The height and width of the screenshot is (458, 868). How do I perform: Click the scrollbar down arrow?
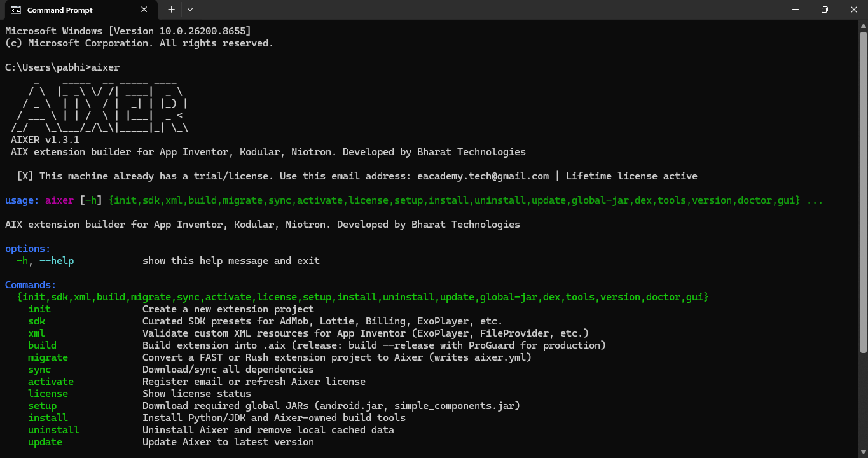pos(863,452)
